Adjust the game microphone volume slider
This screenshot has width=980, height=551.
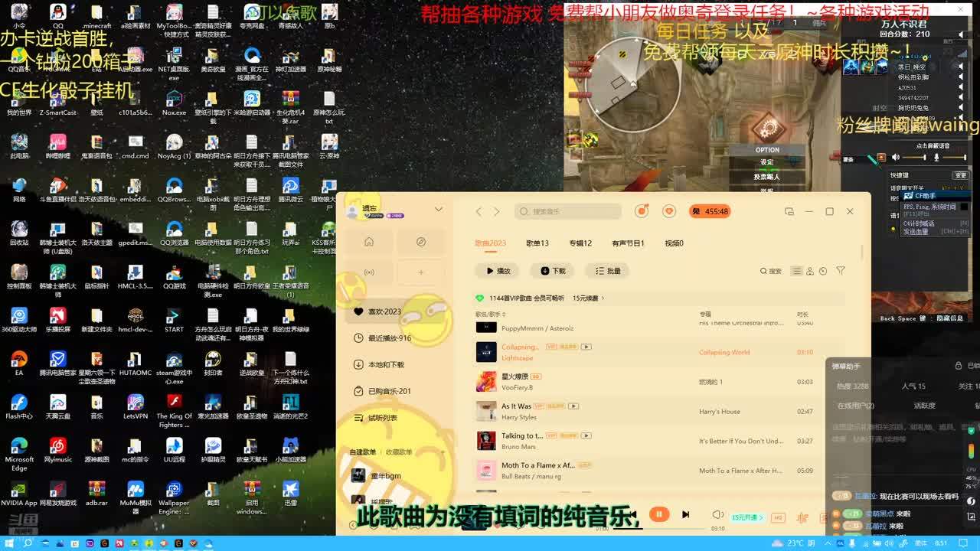pyautogui.click(x=954, y=158)
